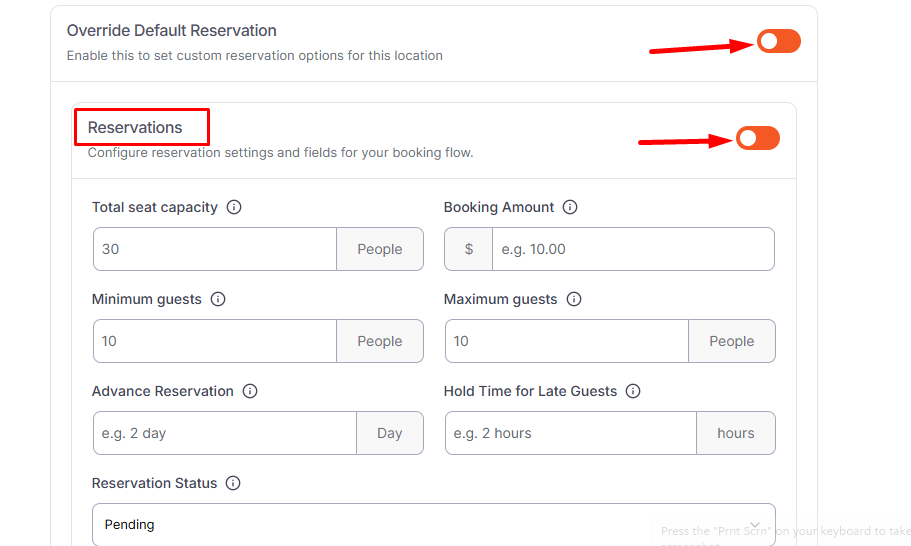Open the Reservation Status Pending dropdown
Image resolution: width=911 pixels, height=546 pixels.
point(433,524)
